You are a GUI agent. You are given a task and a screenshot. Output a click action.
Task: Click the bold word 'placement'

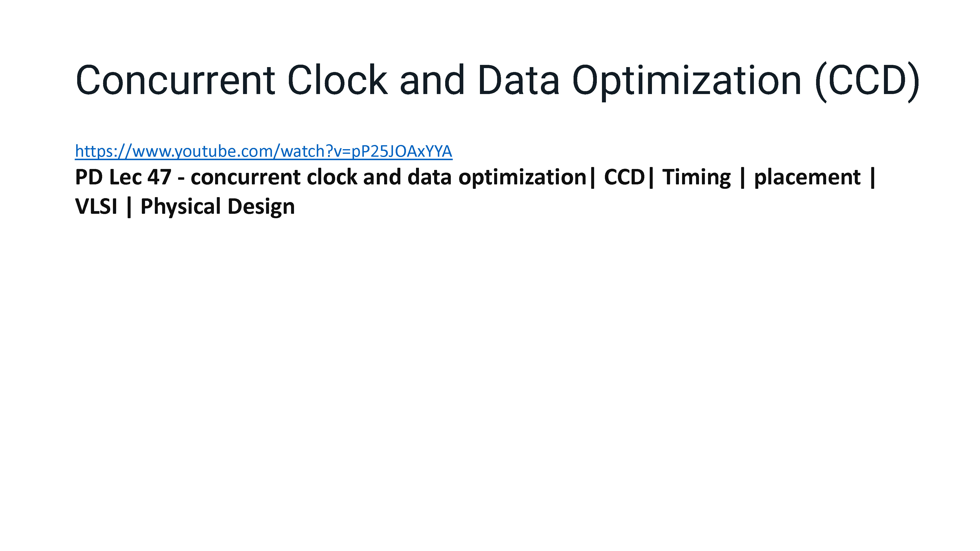tap(807, 178)
